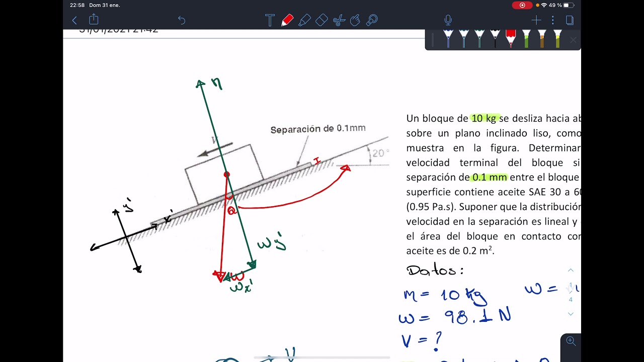The width and height of the screenshot is (644, 362).
Task: Tap the handwritten w = 98.1 N
Action: [455, 317]
